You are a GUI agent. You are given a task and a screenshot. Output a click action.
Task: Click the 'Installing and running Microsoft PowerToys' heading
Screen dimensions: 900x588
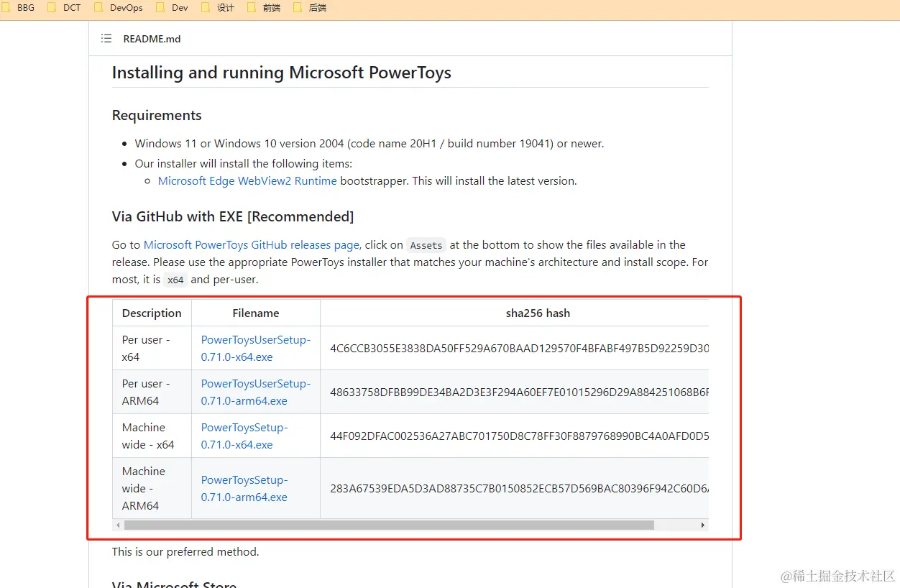coord(282,73)
